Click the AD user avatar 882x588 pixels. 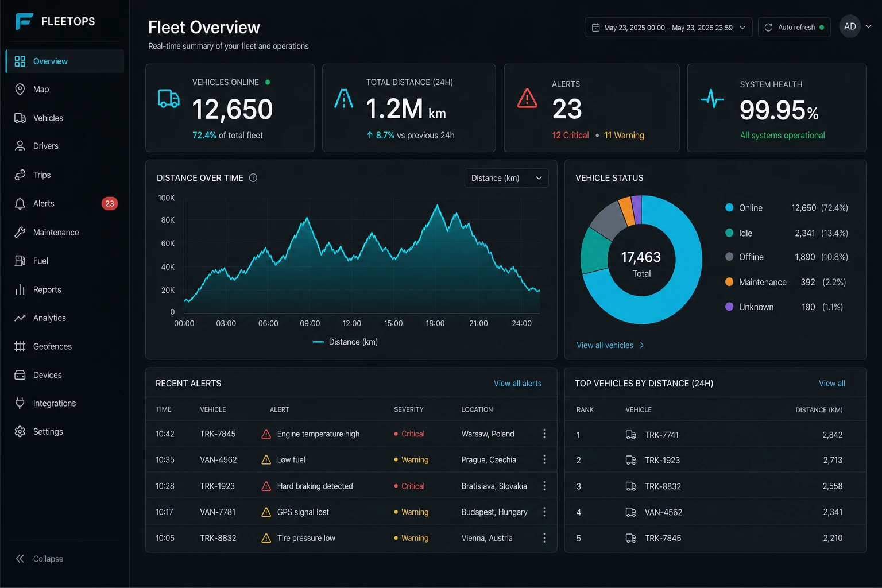tap(850, 26)
